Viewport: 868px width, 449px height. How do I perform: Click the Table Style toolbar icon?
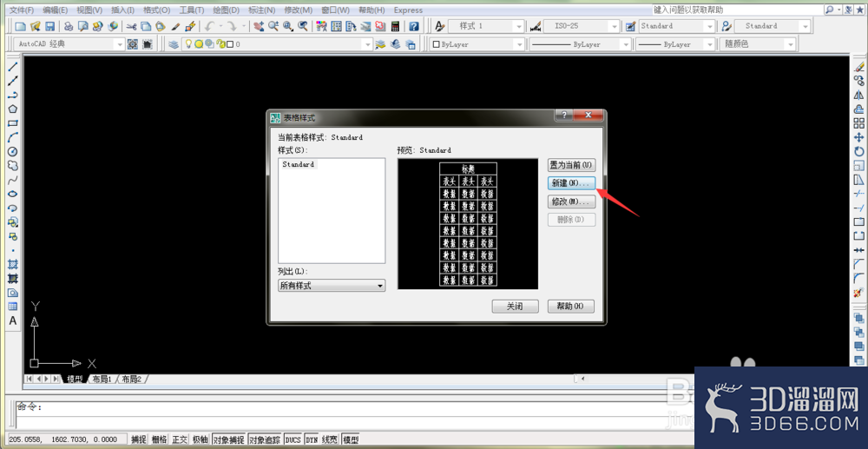[630, 26]
